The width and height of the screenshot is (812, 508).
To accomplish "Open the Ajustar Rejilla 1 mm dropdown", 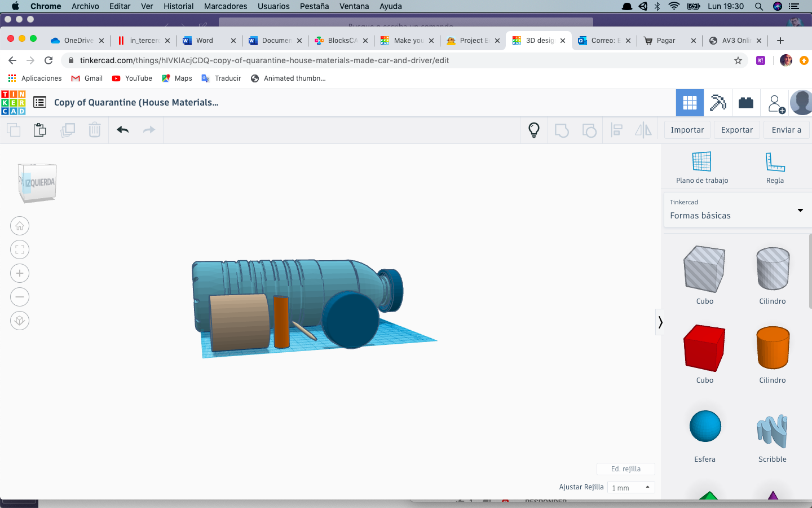I will [x=631, y=487].
